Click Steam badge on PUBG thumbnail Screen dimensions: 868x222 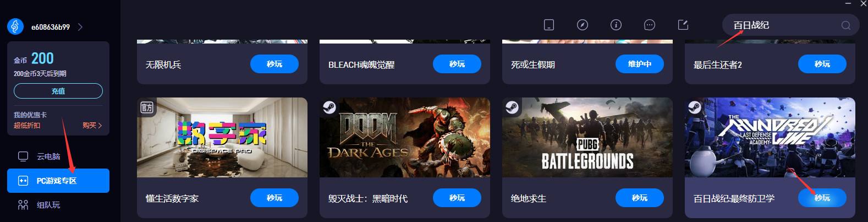pyautogui.click(x=512, y=107)
